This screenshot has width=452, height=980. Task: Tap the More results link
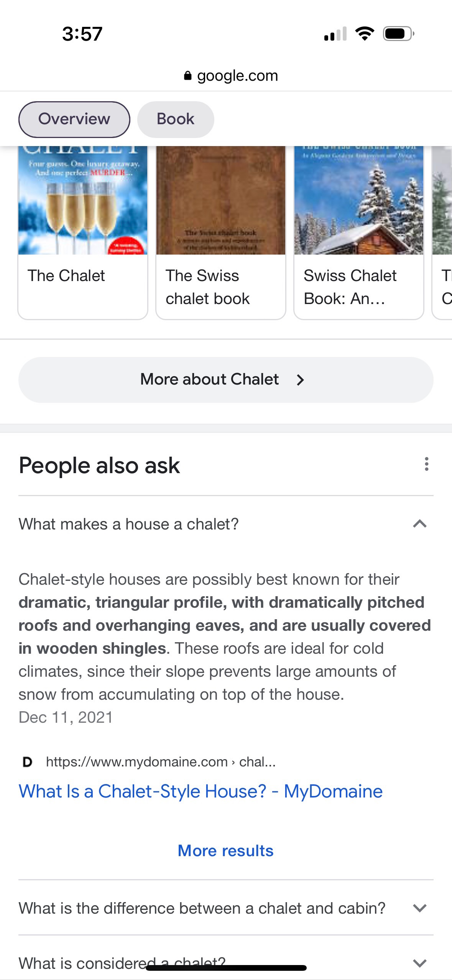tap(225, 851)
